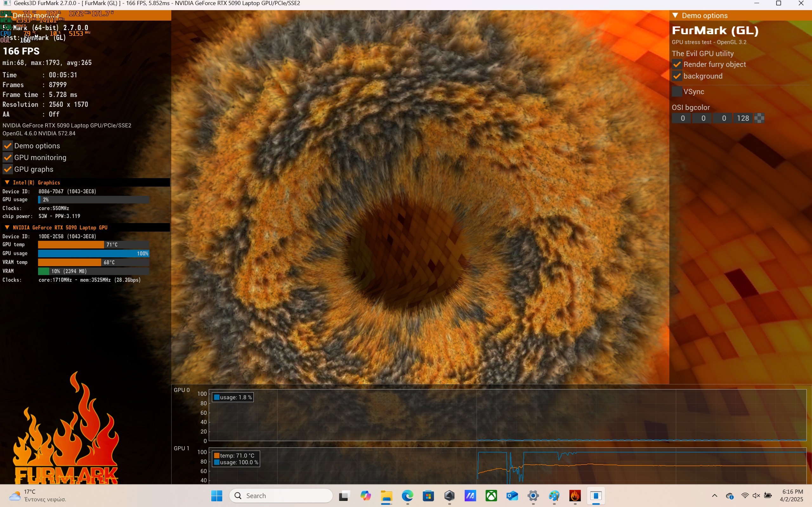This screenshot has height=507, width=812.
Task: Click the Windows Start button
Action: pyautogui.click(x=217, y=496)
